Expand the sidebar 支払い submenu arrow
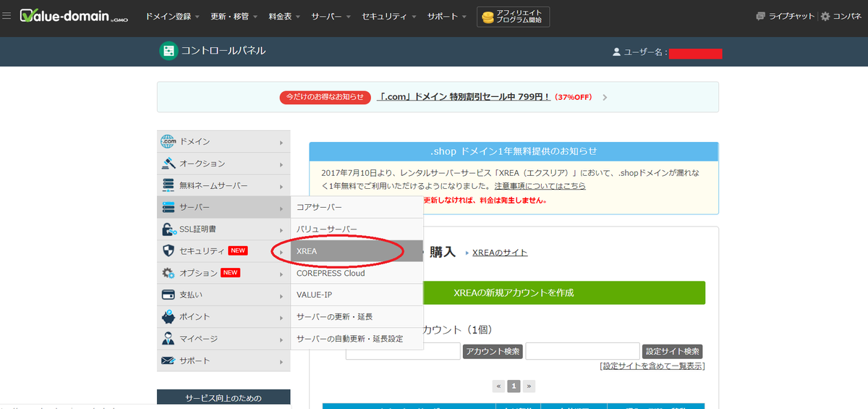 coord(281,295)
